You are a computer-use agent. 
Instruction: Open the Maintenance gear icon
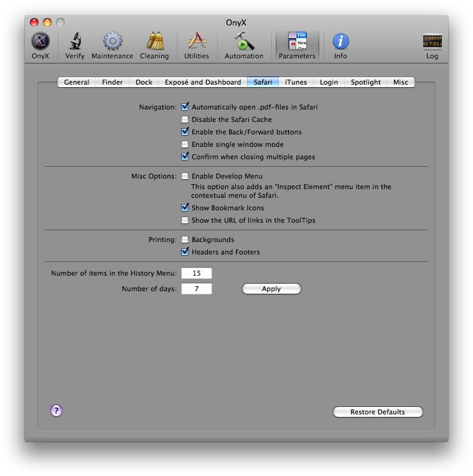[x=113, y=41]
